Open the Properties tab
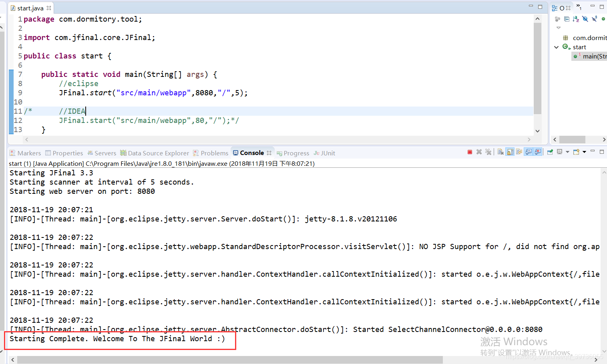This screenshot has height=364, width=607. [x=64, y=153]
